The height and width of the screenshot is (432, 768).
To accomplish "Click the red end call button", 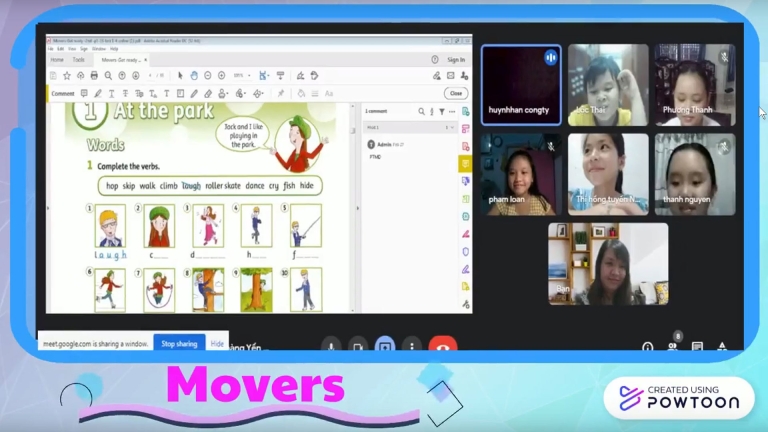I will click(x=441, y=346).
